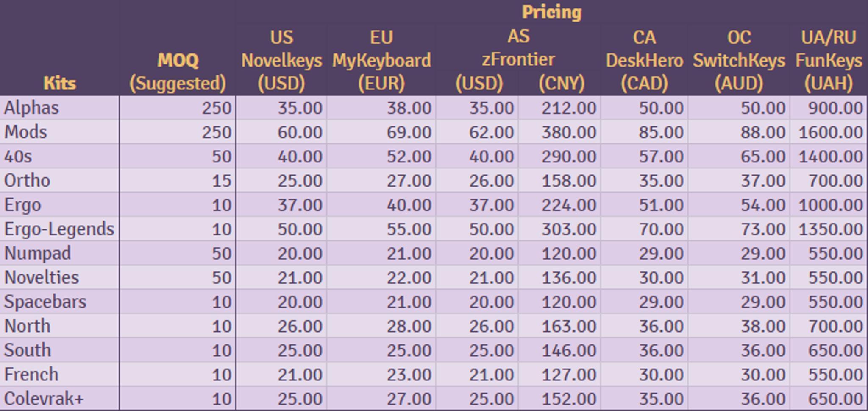Click the UA/RU FunKeys (UAH) header

coord(829,60)
